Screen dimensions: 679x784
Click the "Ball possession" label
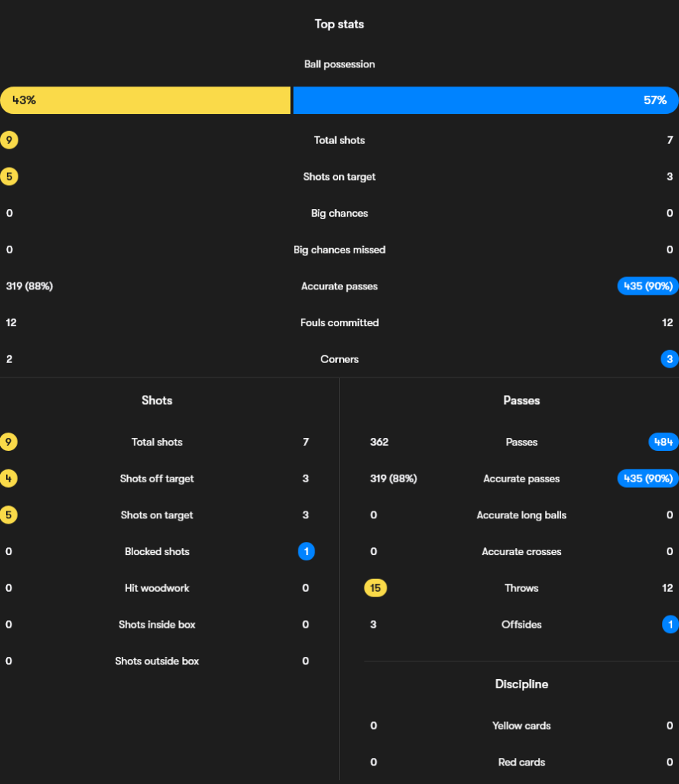pos(339,64)
